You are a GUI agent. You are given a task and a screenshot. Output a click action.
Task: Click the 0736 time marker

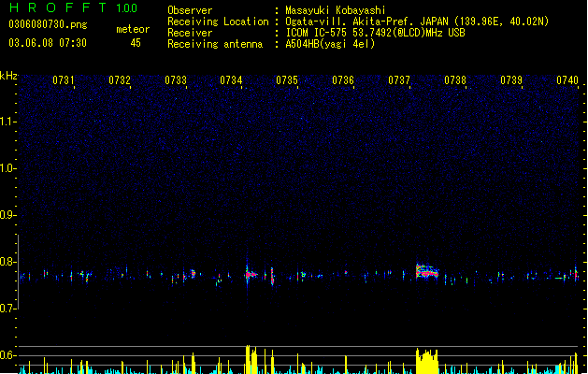(343, 80)
